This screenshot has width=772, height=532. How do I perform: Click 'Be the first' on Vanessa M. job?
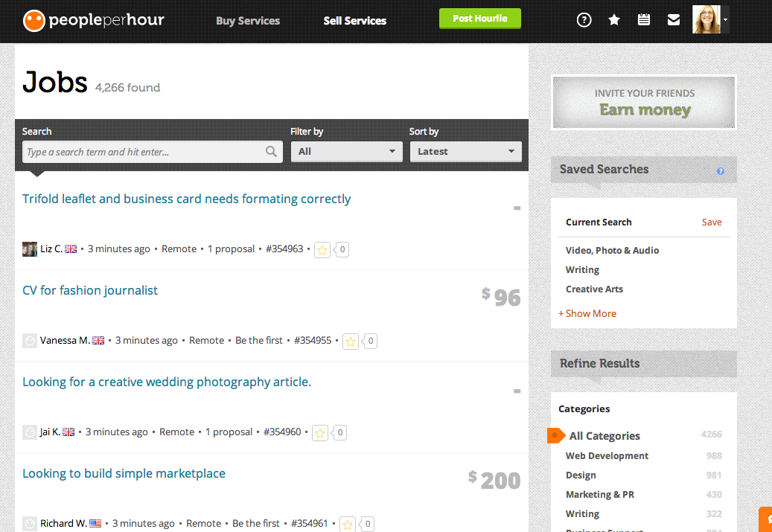click(259, 341)
